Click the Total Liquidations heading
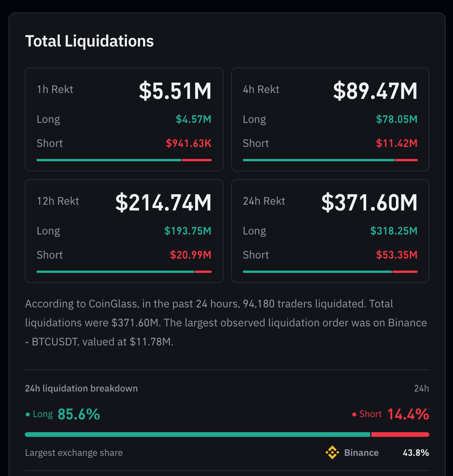 (90, 41)
